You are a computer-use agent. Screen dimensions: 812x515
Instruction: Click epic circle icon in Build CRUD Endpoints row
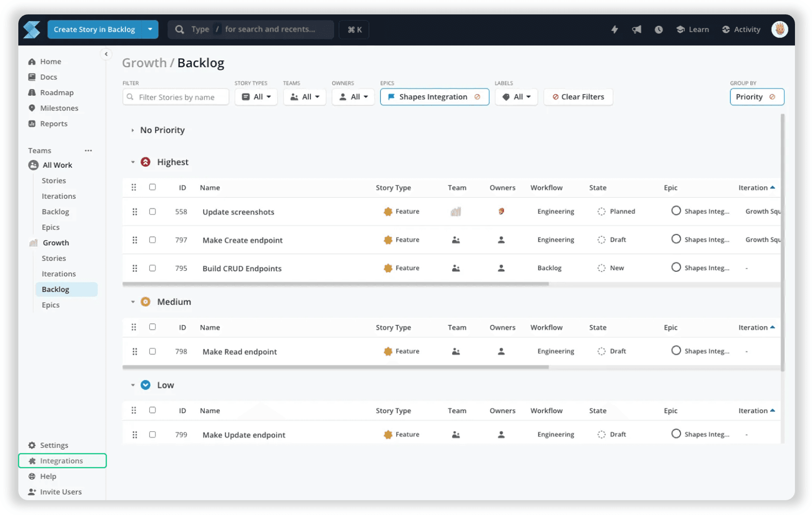tap(676, 267)
